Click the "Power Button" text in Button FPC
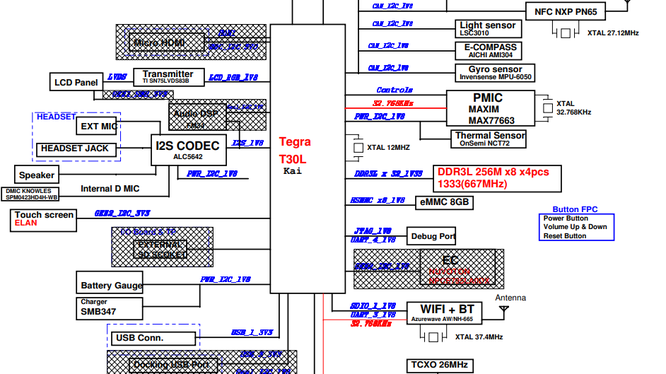The height and width of the screenshot is (374, 666). 566,218
